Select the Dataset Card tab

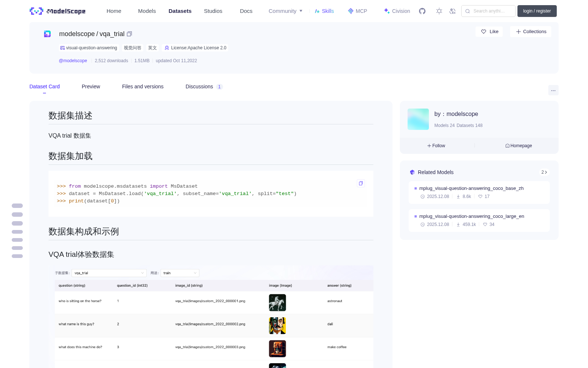[x=44, y=86]
